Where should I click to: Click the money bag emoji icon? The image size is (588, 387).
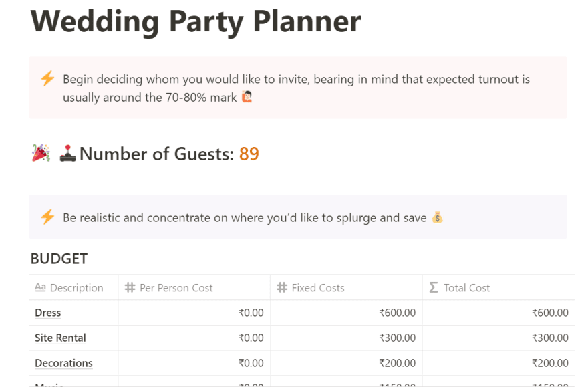(437, 217)
